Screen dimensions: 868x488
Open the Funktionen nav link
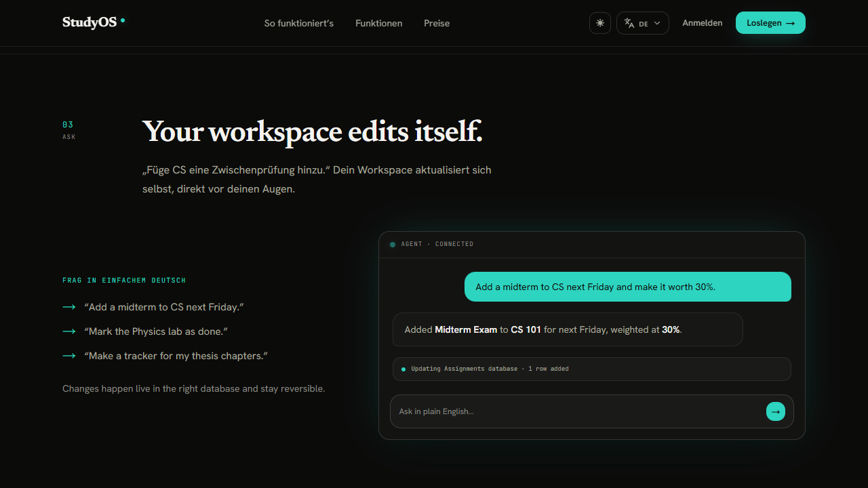379,23
